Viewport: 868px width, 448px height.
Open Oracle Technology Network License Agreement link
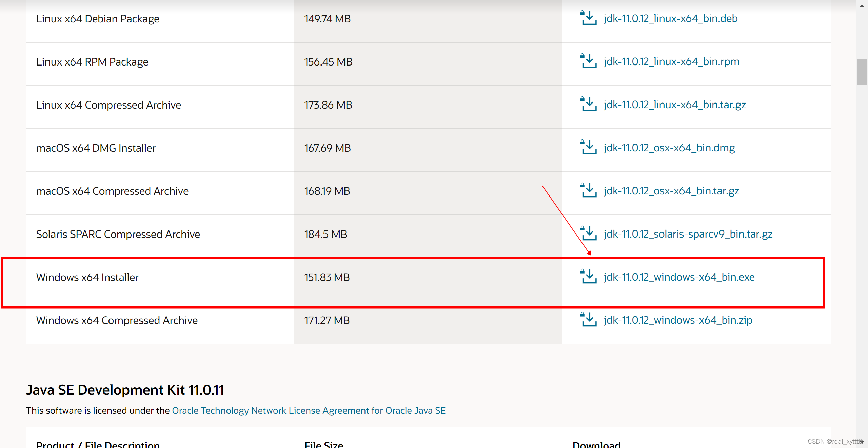coord(309,410)
